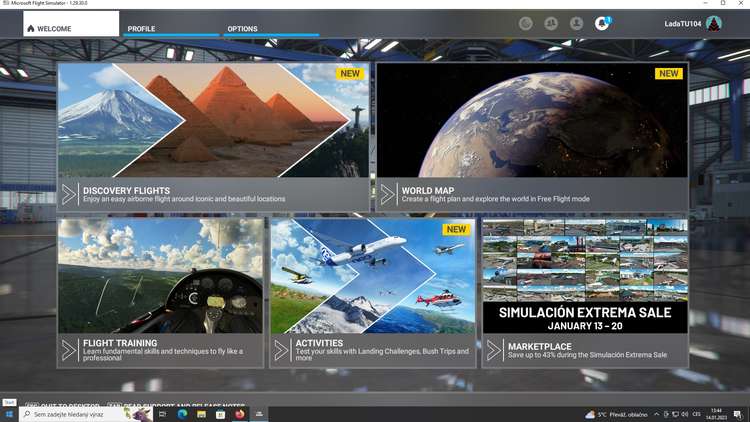Open Firefox from the taskbar
The width and height of the screenshot is (750, 422).
click(240, 414)
